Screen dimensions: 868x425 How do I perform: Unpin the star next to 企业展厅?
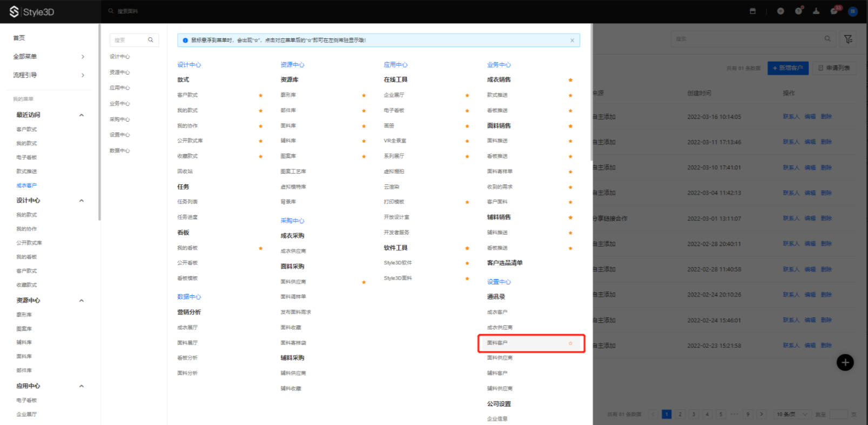click(x=467, y=96)
